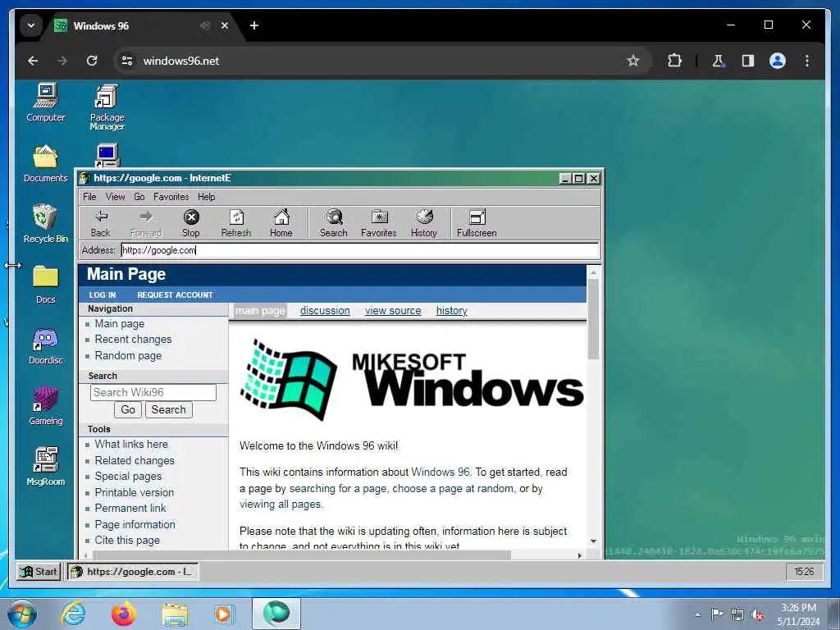Image resolution: width=840 pixels, height=630 pixels.
Task: Open Chrome profile avatar
Action: (x=778, y=61)
